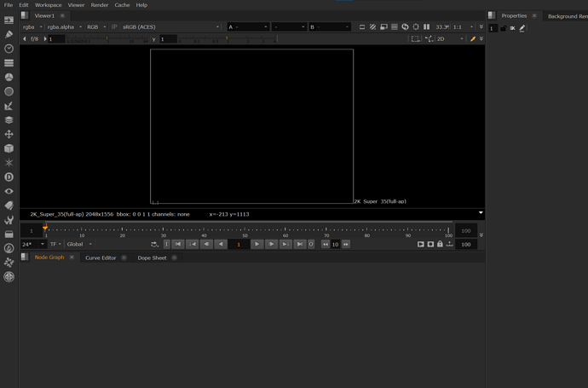Open the Other nodes card icon
588x388 pixels.
coord(9,235)
